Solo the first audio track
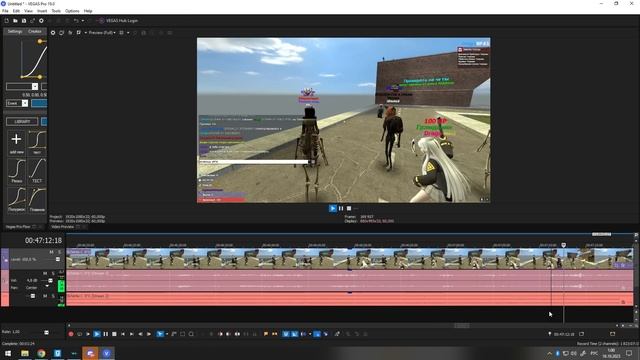This screenshot has height=360, width=640. tap(53, 273)
